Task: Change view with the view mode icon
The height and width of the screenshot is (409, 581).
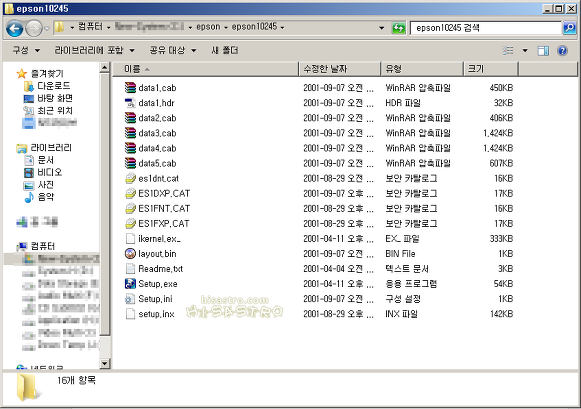Action: point(508,50)
